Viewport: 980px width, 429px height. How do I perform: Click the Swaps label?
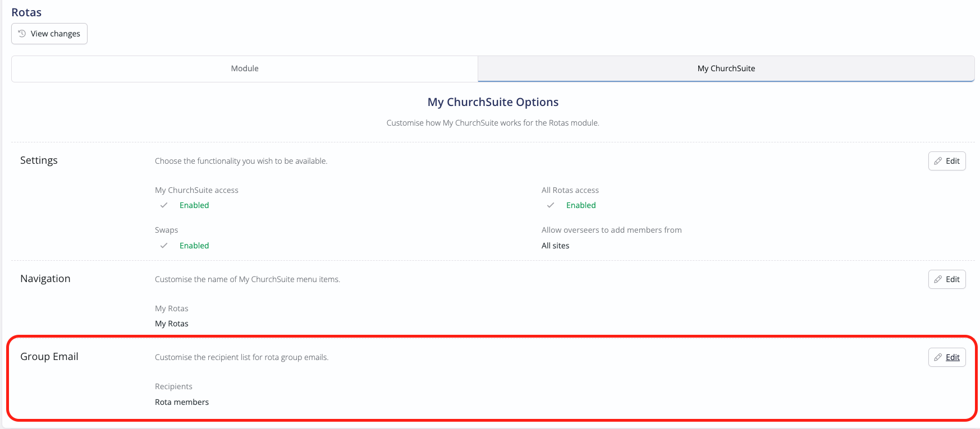166,230
